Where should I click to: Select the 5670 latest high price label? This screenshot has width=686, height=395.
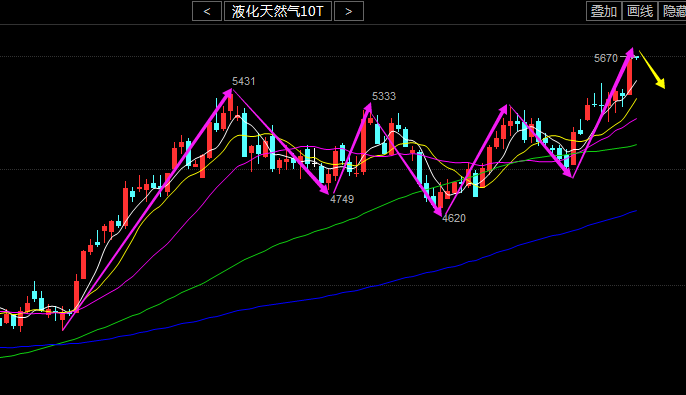(606, 58)
